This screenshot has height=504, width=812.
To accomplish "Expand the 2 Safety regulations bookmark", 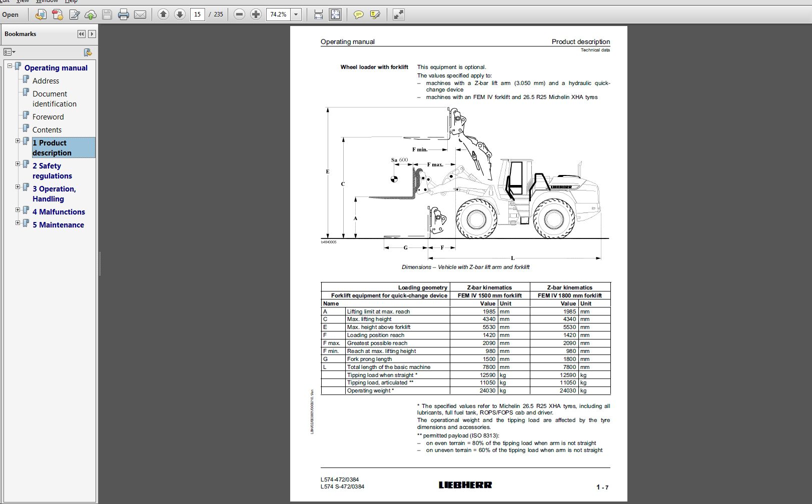I will point(18,164).
